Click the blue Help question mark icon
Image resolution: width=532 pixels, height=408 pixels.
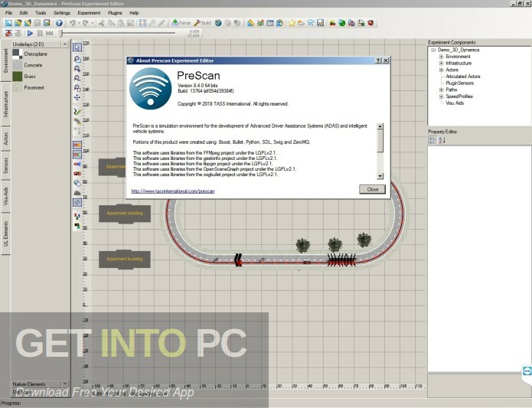pos(59,23)
